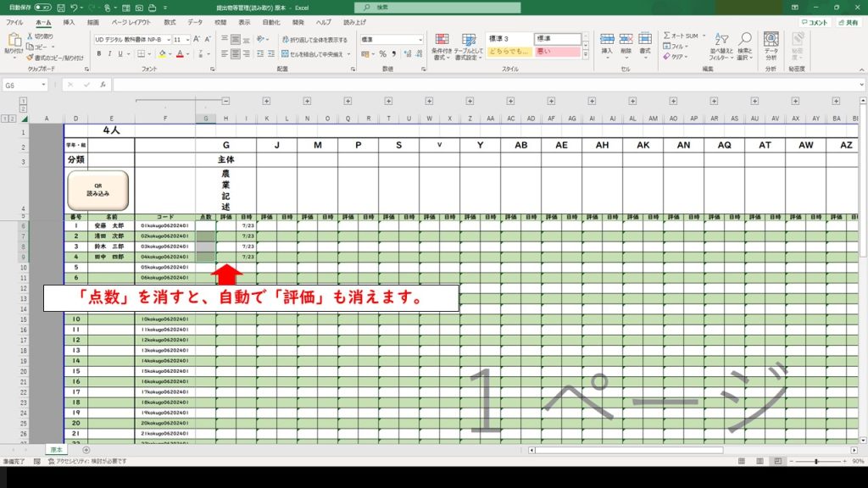The width and height of the screenshot is (868, 488).
Task: Click the 共有 share button
Action: (849, 23)
